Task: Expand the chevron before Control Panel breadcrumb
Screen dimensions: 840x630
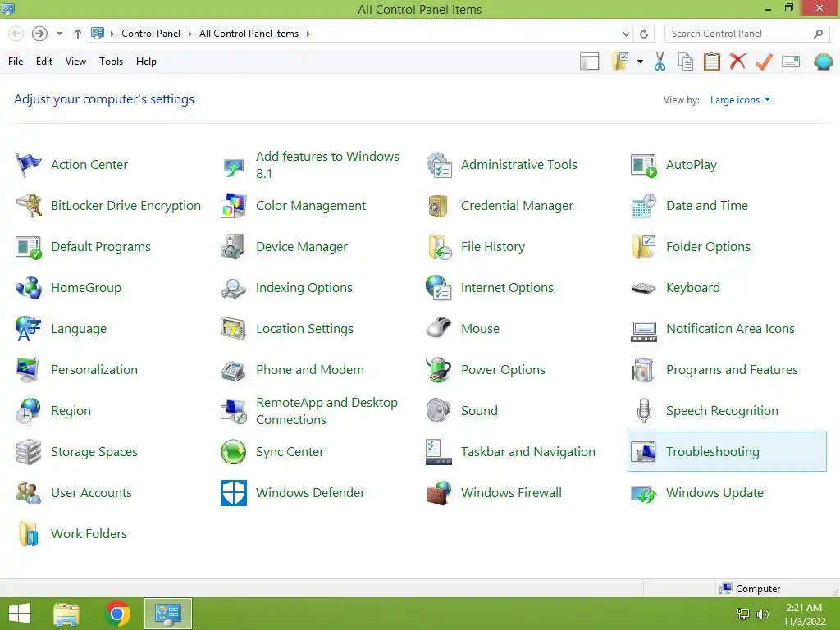Action: coord(112,34)
